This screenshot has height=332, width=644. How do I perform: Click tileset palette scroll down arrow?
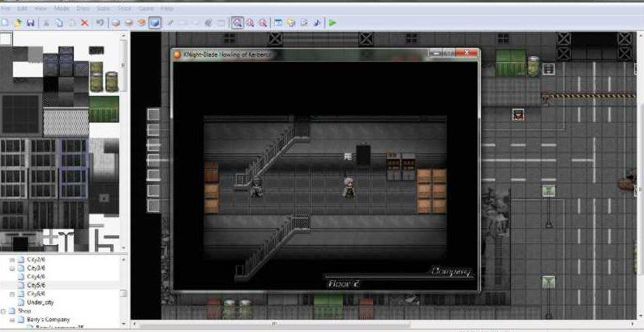click(123, 248)
